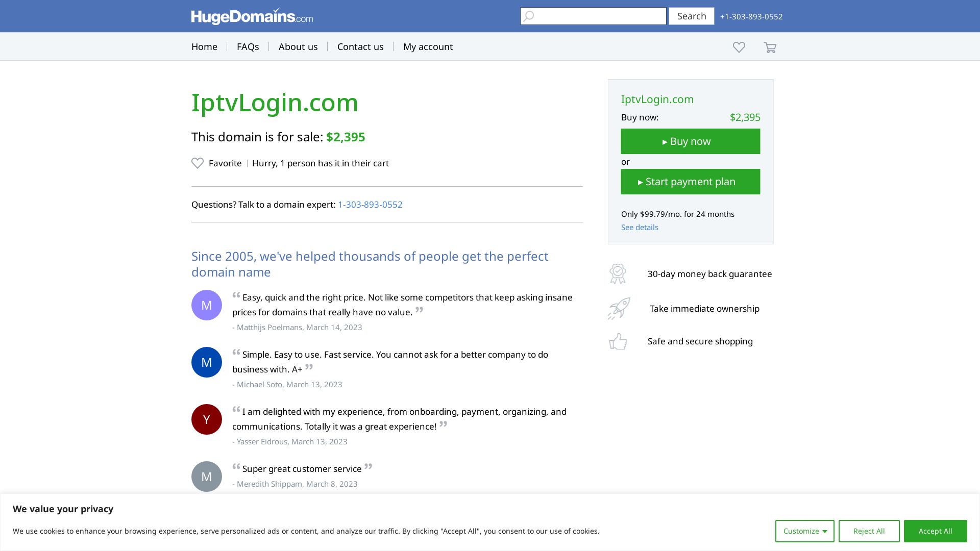
Task: Click the money-back guarantee medal icon
Action: point(617,273)
